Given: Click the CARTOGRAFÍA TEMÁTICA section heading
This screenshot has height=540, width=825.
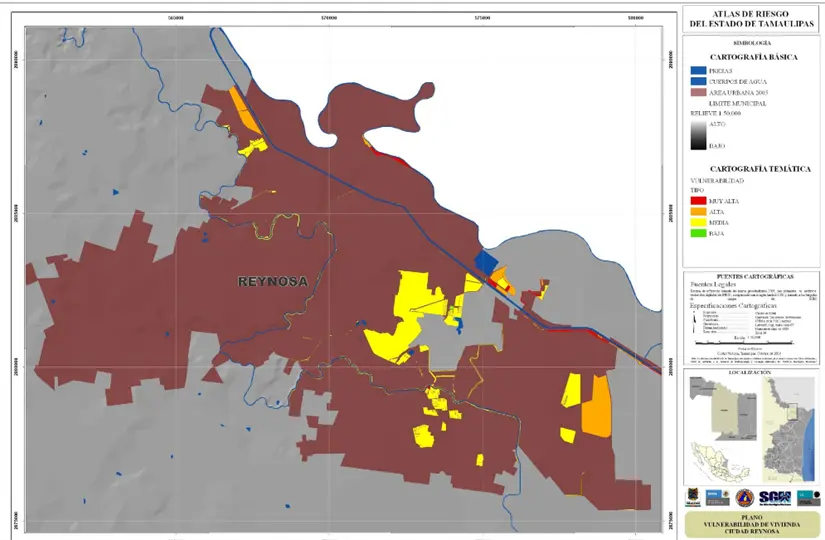Looking at the screenshot, I should [752, 168].
